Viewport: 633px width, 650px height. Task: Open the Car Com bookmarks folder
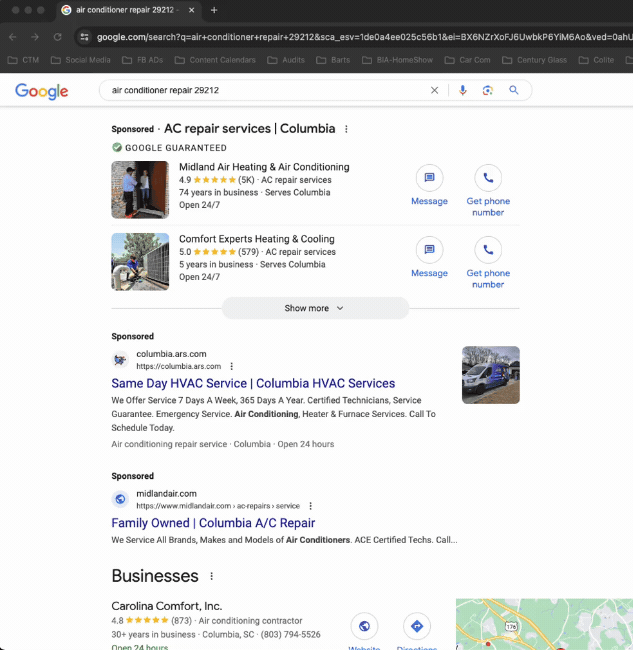coord(468,60)
